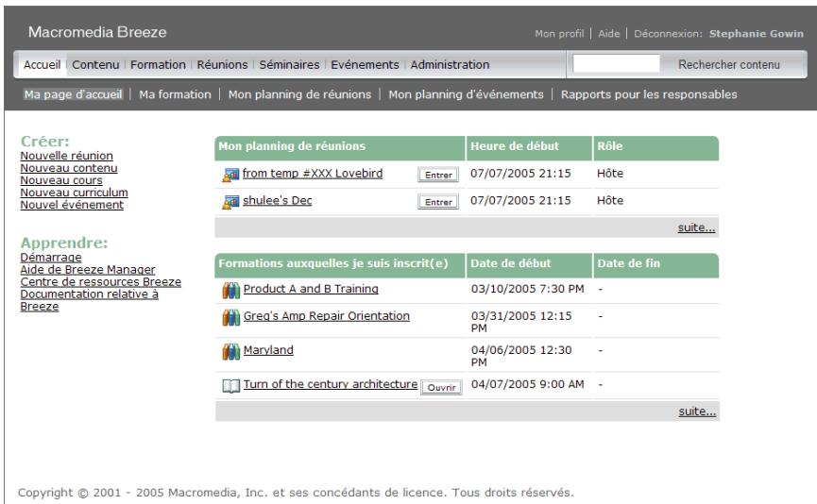This screenshot has width=817, height=504.
Task: Click the Stephanie Gowin user name
Action: click(x=756, y=33)
